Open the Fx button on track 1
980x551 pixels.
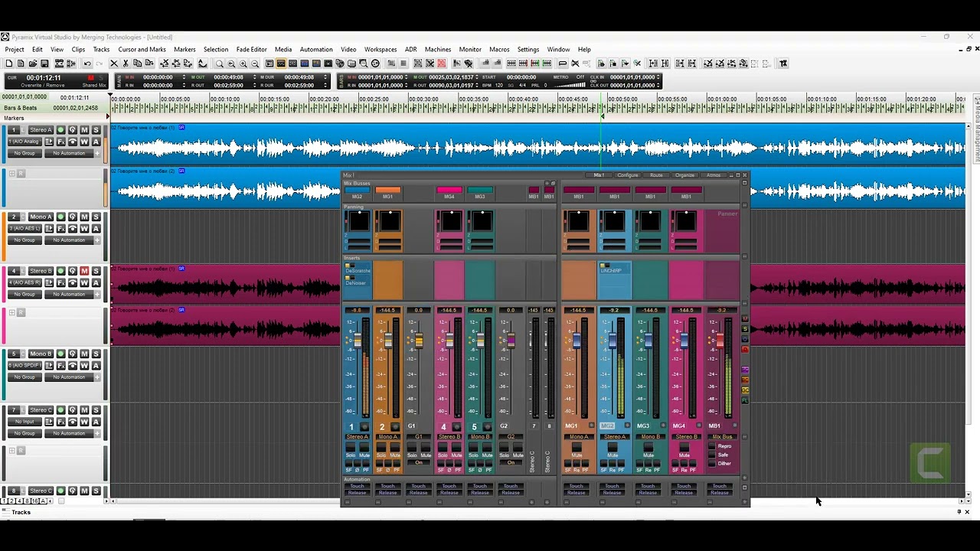click(x=60, y=142)
